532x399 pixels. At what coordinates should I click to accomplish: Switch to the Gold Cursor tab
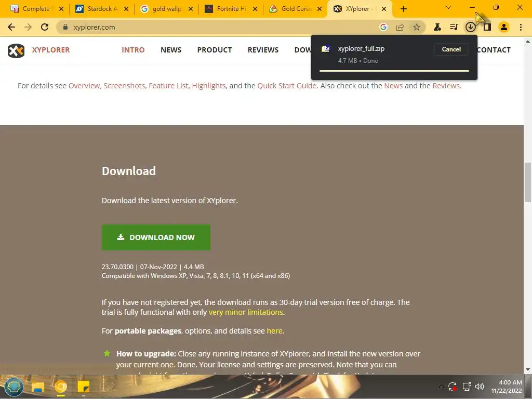pos(296,9)
